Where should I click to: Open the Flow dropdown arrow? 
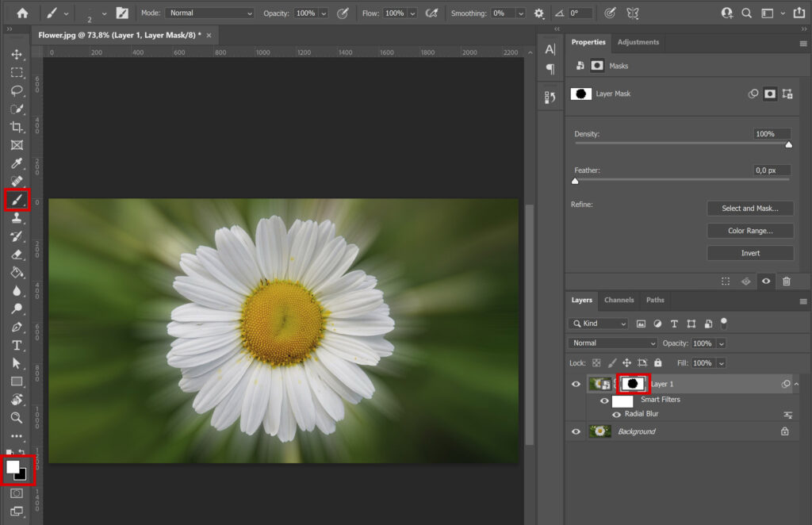(x=412, y=13)
